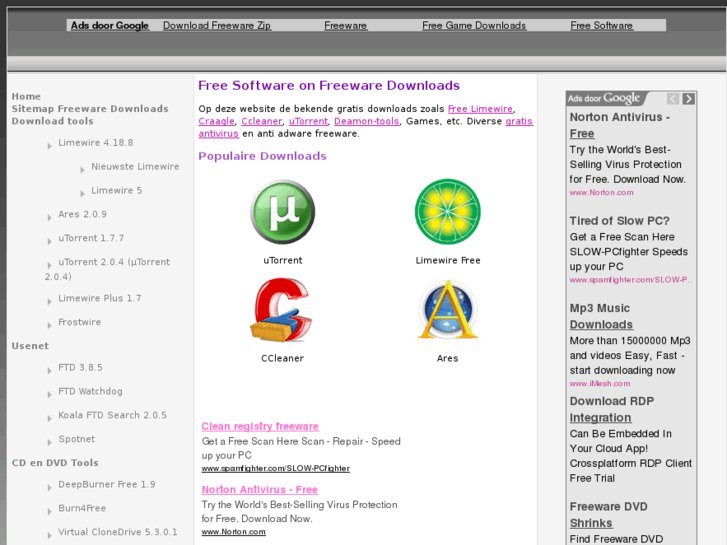Viewport: 727px width, 545px height.
Task: Open Norton Antivirus - Free right sidebar ad
Action: point(619,125)
